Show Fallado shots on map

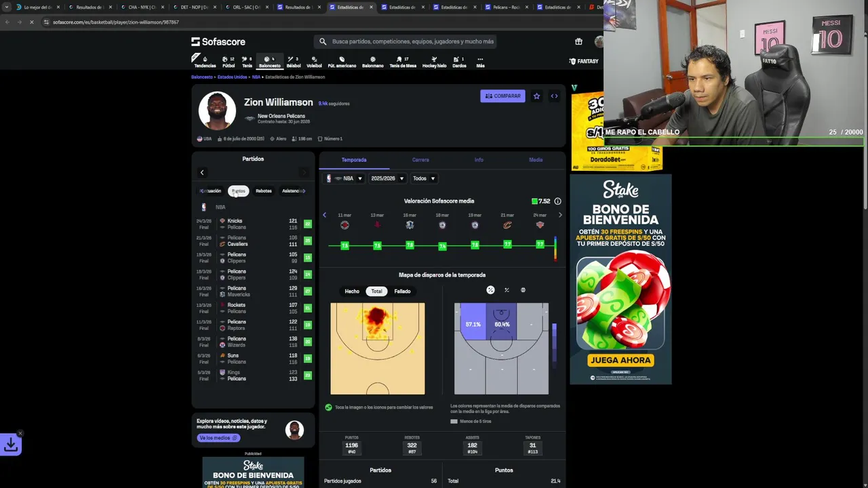coord(402,291)
